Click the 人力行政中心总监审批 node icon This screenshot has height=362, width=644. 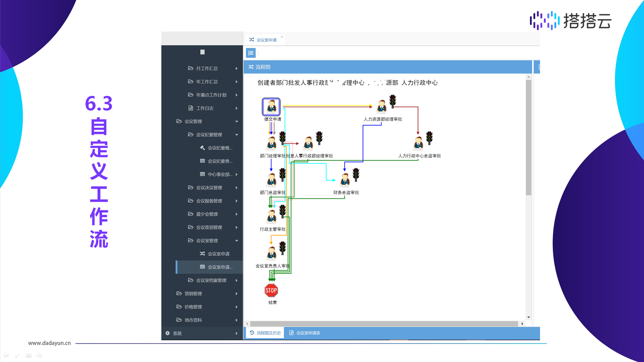[x=418, y=143]
